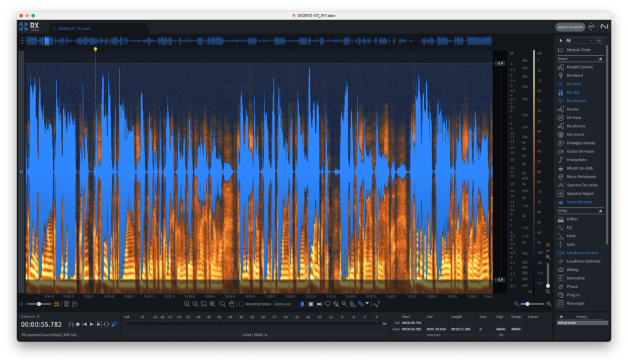Click the Repair Assistant button
The image size is (628, 364).
tap(570, 27)
